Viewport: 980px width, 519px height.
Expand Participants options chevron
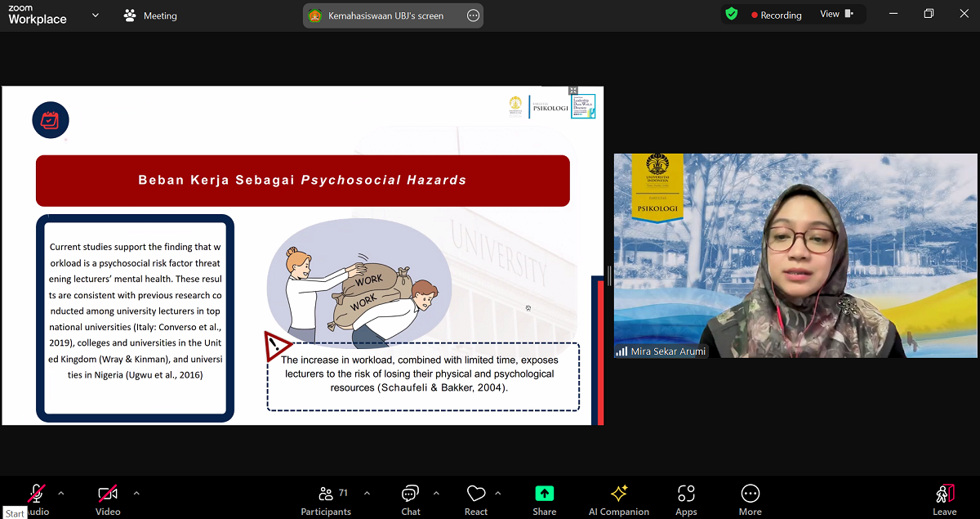[367, 493]
